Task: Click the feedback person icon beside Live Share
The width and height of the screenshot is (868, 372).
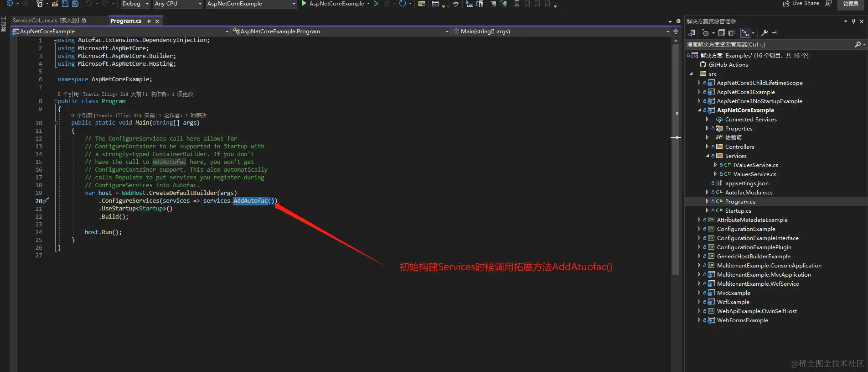Action: coord(828,4)
